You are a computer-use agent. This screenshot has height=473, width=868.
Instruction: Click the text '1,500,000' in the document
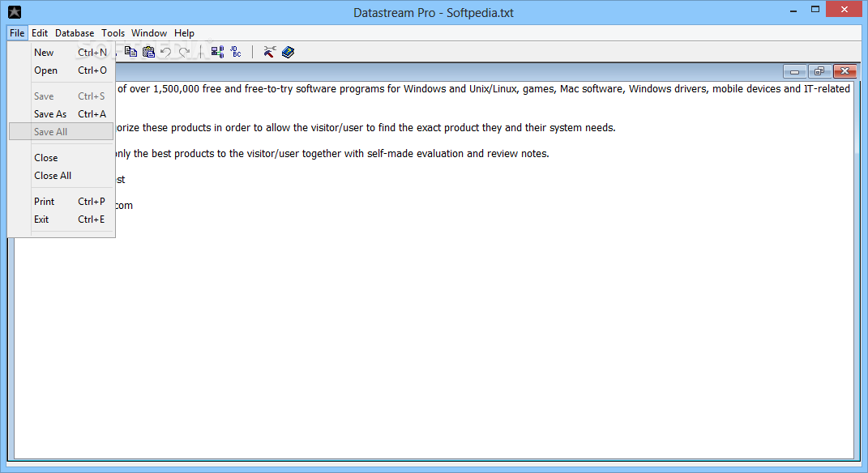(176, 89)
